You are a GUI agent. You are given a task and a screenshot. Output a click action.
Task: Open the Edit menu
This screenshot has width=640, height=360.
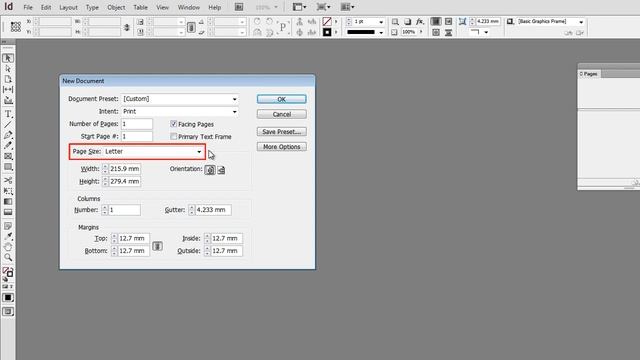pyautogui.click(x=46, y=7)
